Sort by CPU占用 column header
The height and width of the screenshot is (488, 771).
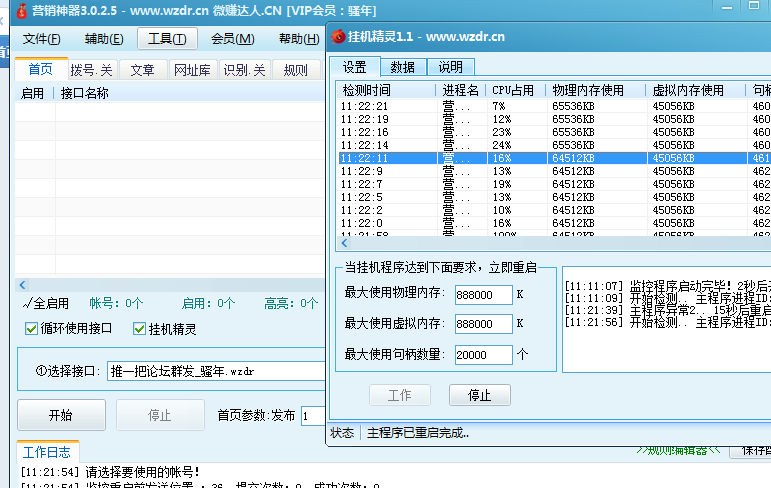pyautogui.click(x=516, y=90)
